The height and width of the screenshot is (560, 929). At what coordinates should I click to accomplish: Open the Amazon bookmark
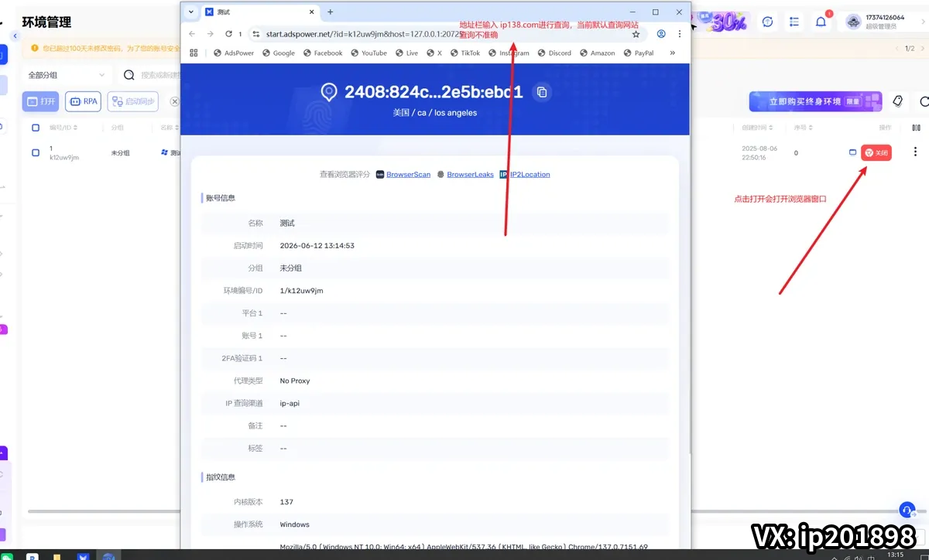[597, 53]
